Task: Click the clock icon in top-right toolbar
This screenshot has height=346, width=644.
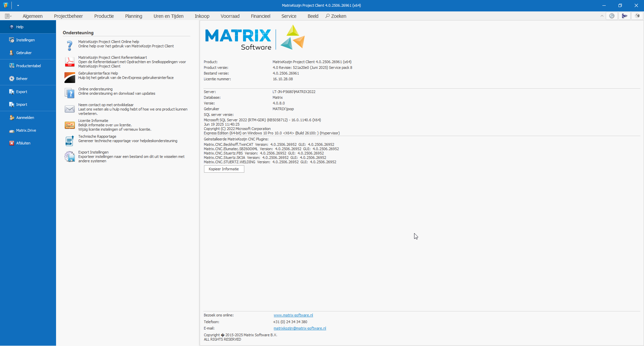Action: click(612, 16)
